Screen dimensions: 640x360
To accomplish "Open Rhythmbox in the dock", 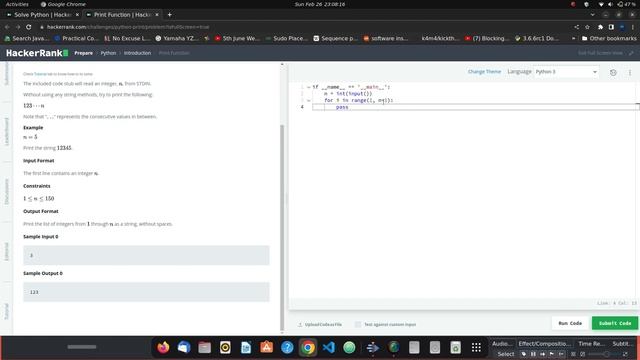I will coord(225,347).
